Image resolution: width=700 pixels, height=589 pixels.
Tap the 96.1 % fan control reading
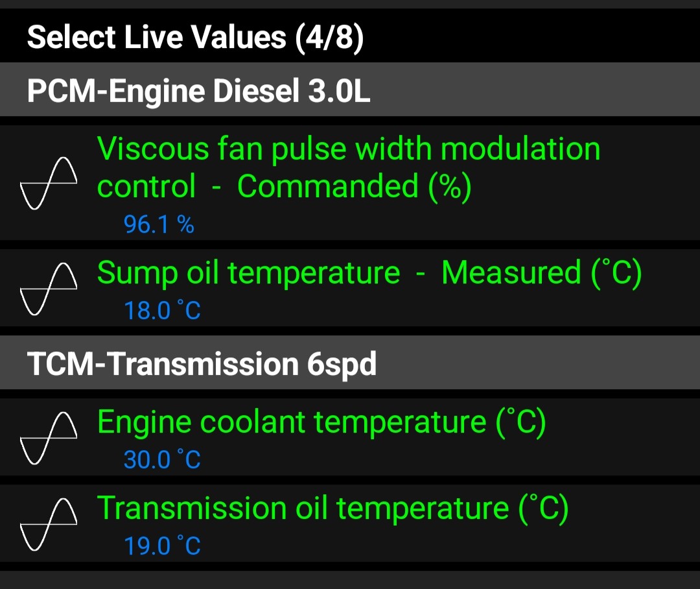tap(159, 224)
